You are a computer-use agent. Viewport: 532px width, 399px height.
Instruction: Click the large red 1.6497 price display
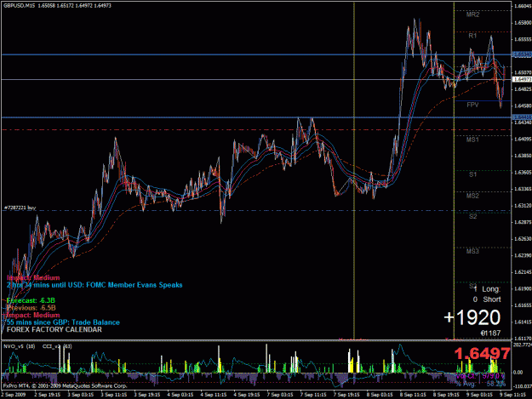(x=482, y=354)
